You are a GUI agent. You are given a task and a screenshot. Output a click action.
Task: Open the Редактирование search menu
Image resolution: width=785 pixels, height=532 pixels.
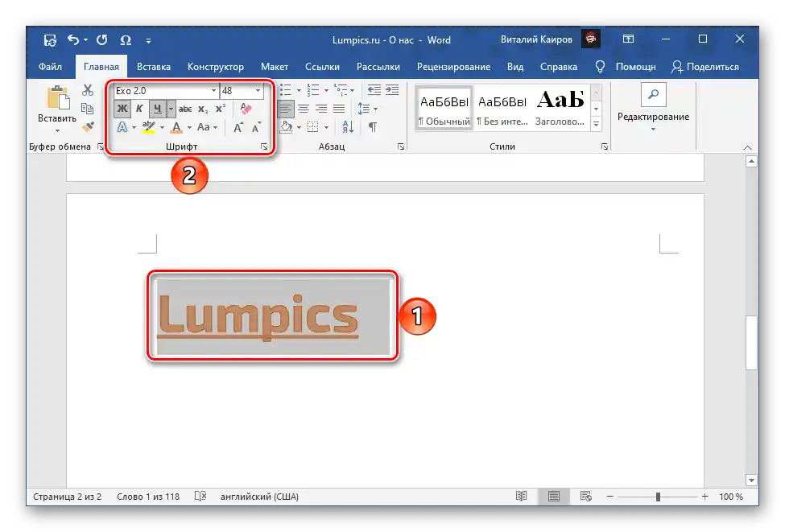pyautogui.click(x=653, y=108)
